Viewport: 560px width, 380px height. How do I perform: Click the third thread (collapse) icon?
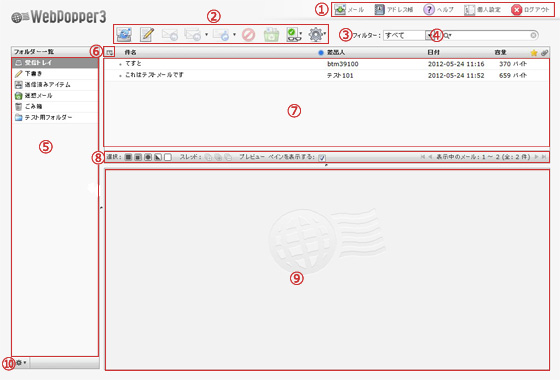point(228,157)
